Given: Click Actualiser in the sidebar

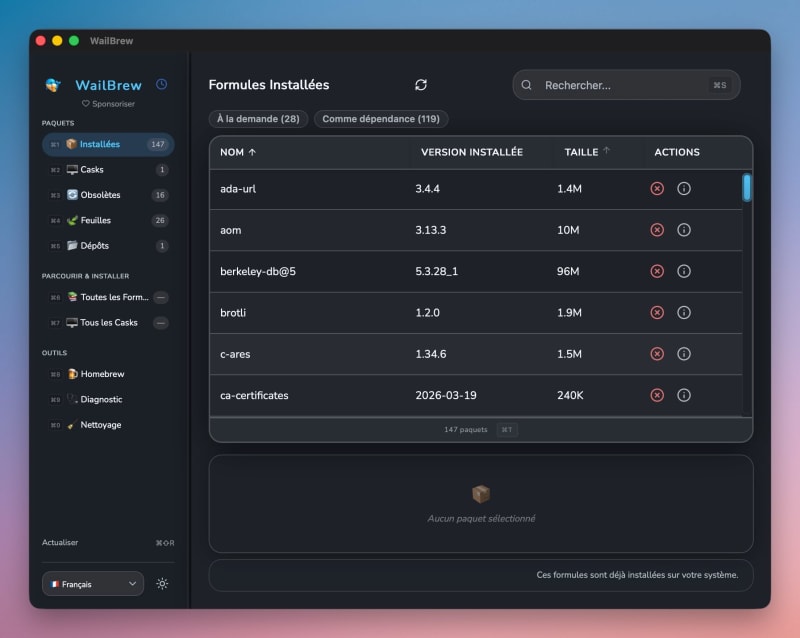Looking at the screenshot, I should (x=60, y=543).
